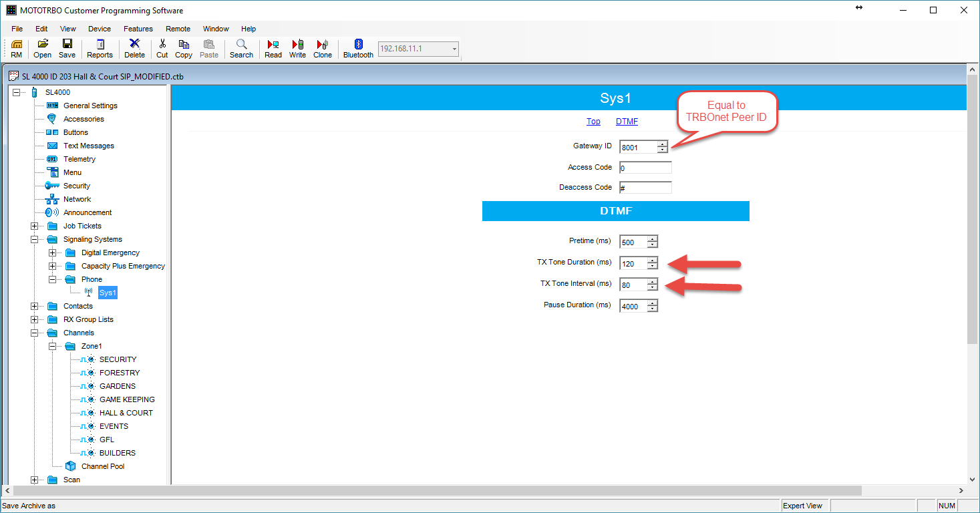Collapse the Signaling Systems folder
This screenshot has height=513, width=980.
pyautogui.click(x=35, y=239)
